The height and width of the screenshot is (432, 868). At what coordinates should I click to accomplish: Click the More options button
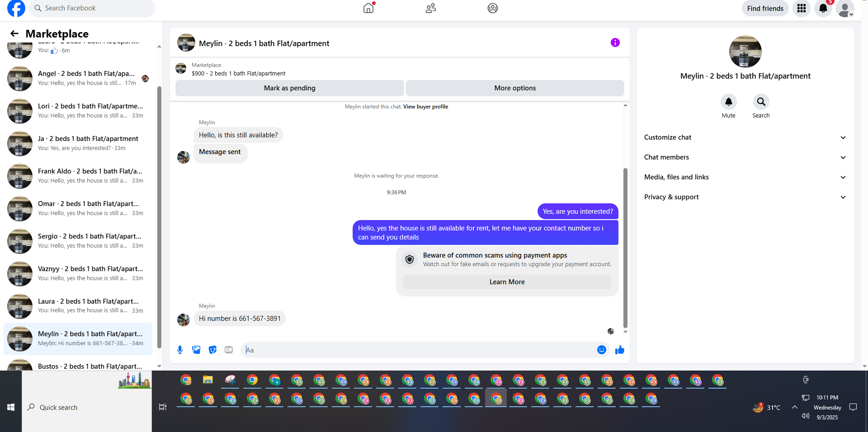(x=515, y=88)
